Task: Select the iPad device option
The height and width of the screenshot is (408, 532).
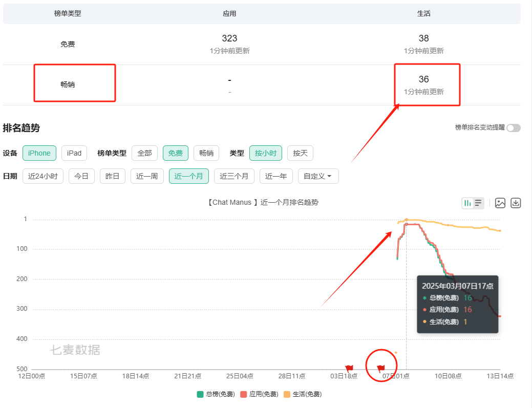Action: point(74,153)
